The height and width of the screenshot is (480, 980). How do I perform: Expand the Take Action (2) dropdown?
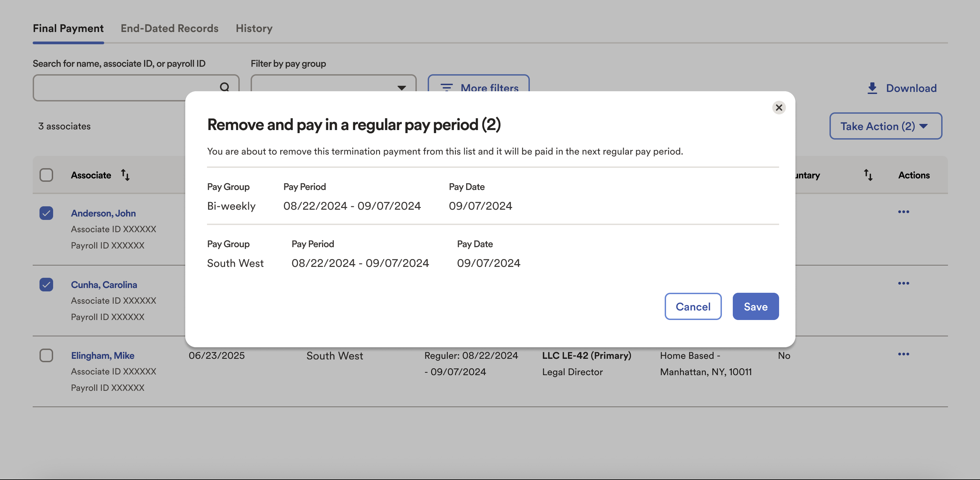point(885,126)
